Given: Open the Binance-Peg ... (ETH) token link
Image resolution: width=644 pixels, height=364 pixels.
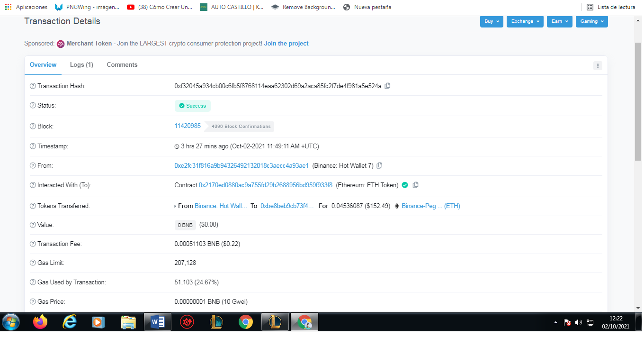Looking at the screenshot, I should [431, 206].
